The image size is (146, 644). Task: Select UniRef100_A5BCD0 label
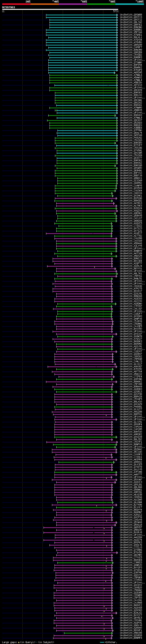131,82
